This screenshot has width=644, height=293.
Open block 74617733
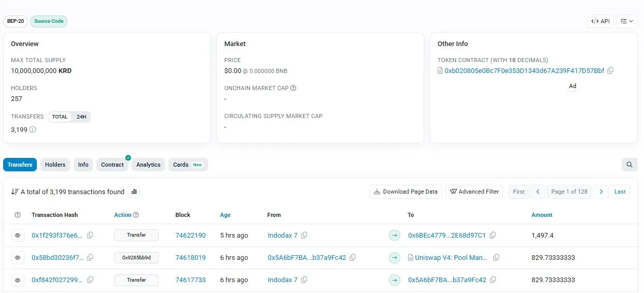(x=190, y=280)
